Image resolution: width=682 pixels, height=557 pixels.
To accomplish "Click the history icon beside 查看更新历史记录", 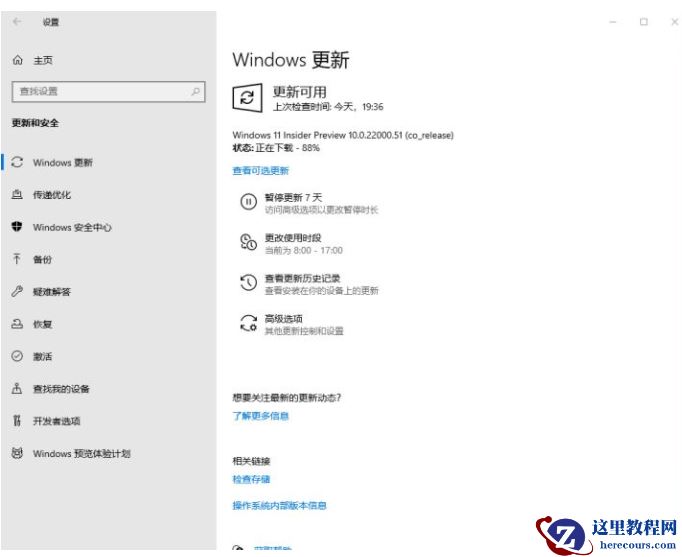I will pos(248,283).
